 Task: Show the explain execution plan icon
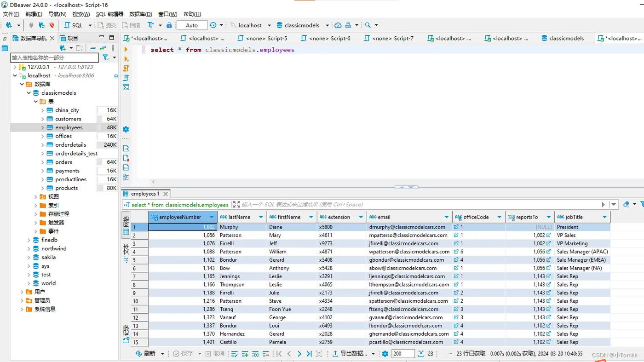tap(126, 78)
